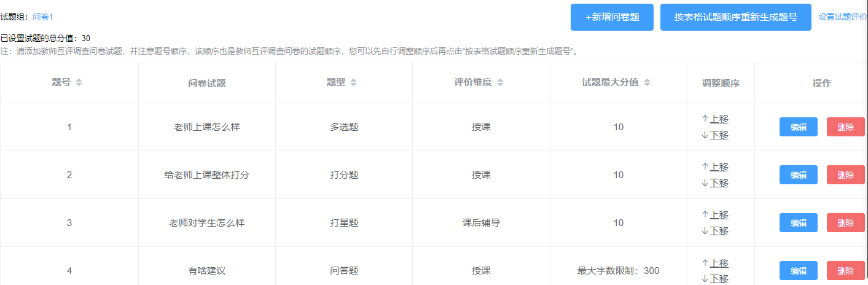Delete question 1 老师上课怎么样
This screenshot has width=868, height=285.
845,127
